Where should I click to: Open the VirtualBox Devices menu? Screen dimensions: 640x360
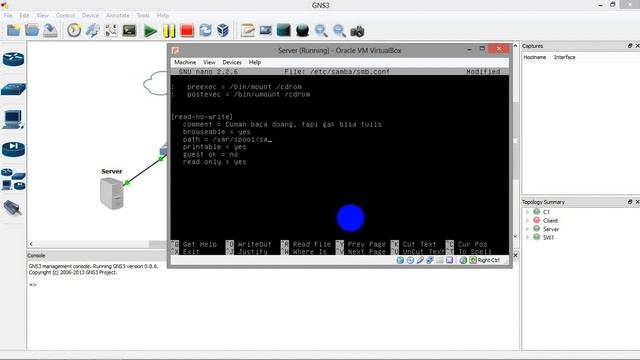[232, 62]
